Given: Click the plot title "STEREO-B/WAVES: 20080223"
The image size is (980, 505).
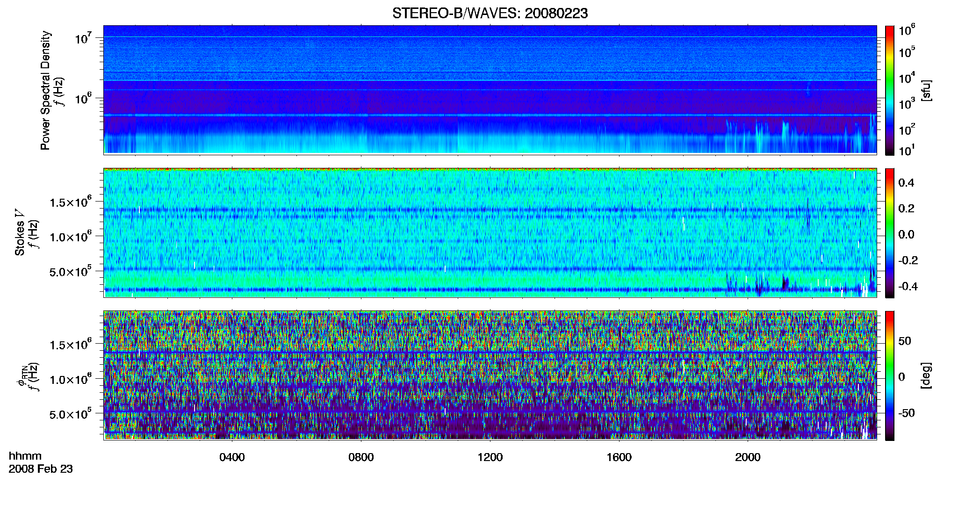Looking at the screenshot, I should coord(490,13).
